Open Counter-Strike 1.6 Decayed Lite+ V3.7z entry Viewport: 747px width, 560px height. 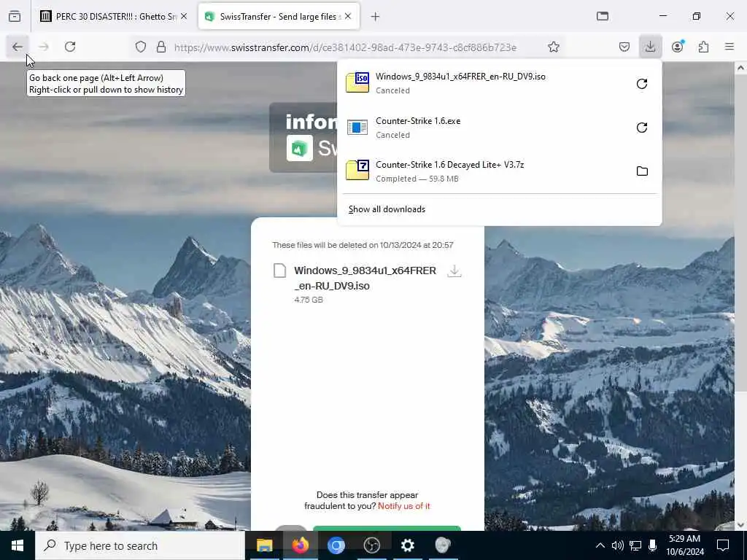click(484, 171)
